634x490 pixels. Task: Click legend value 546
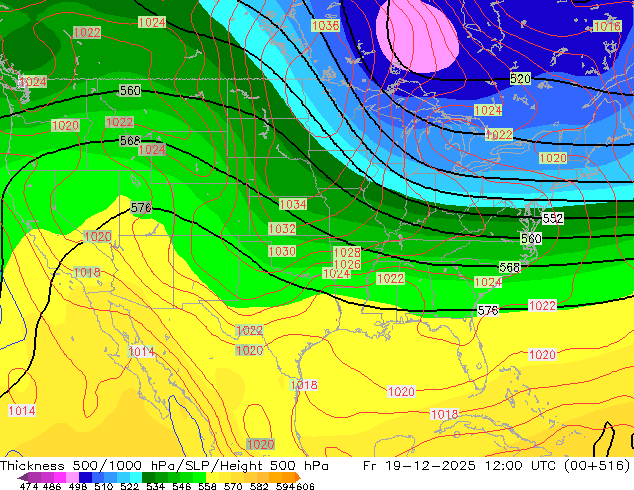182,486
